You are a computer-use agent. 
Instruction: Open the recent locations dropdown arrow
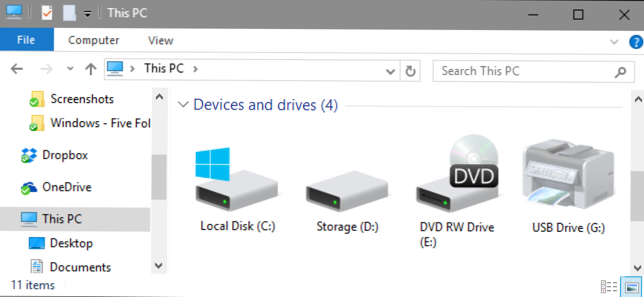tap(70, 69)
